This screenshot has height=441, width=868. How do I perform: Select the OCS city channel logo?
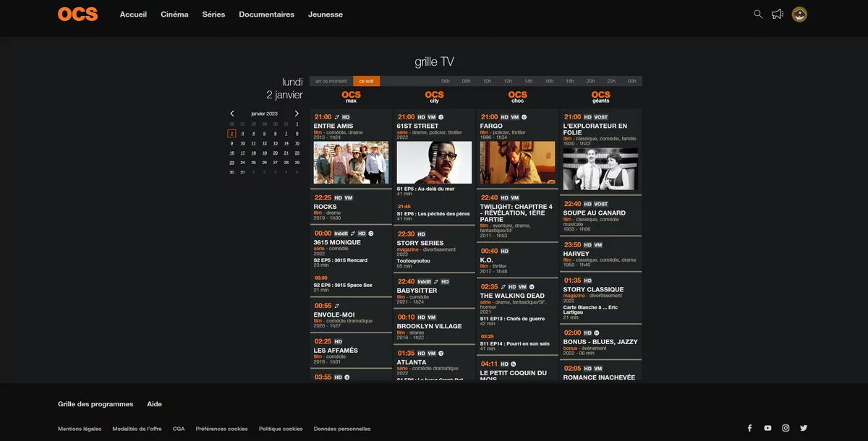click(x=434, y=97)
